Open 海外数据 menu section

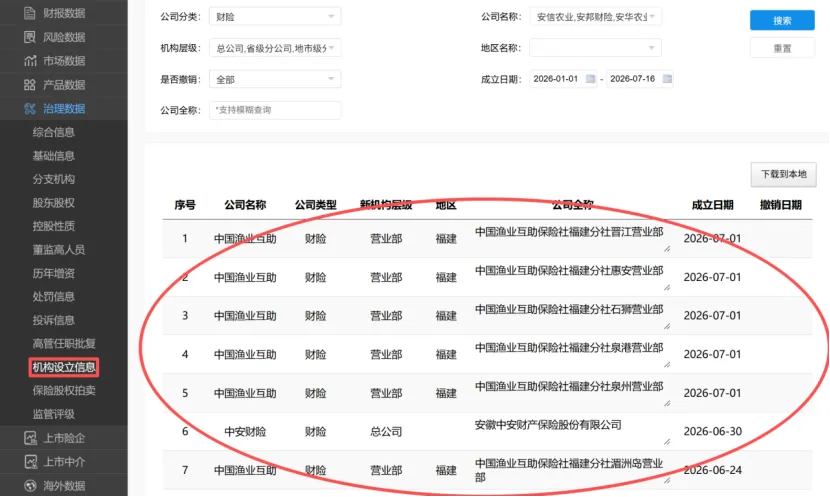tap(64, 485)
